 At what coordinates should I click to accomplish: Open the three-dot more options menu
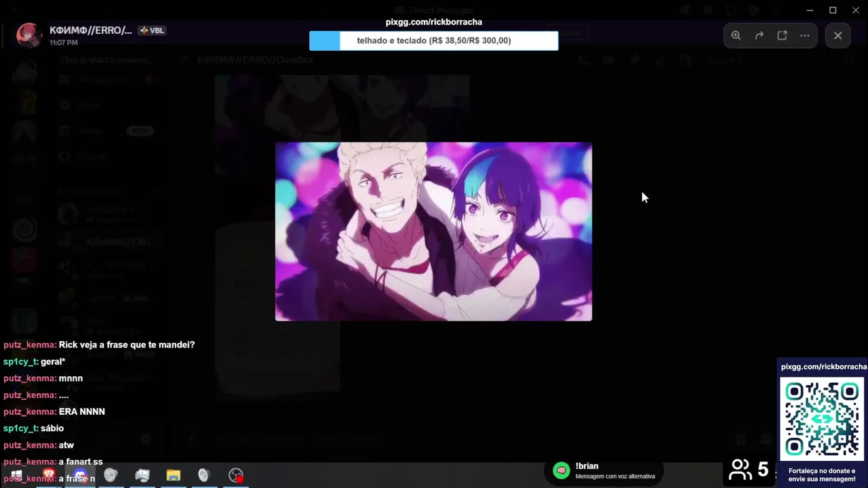(805, 35)
